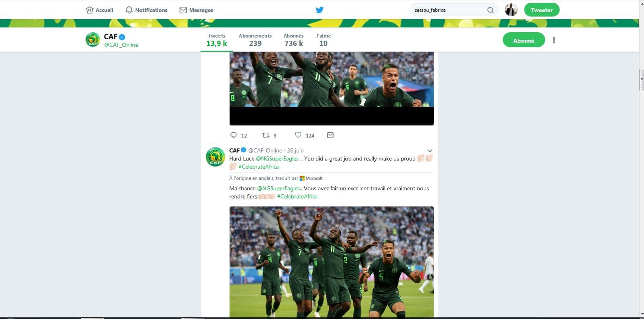This screenshot has width=644, height=319.
Task: Expand the tweet options chevron on the 26 juin tweet
Action: click(430, 151)
